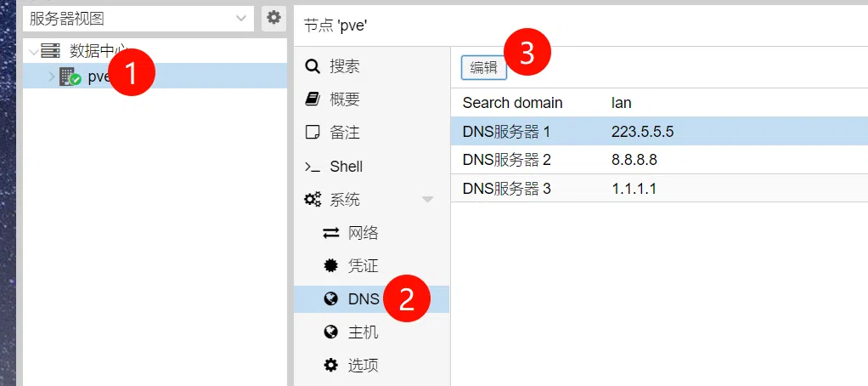Viewport: 868px width, 386px height.
Task: Click the gear settings icon beside server view
Action: point(273,18)
